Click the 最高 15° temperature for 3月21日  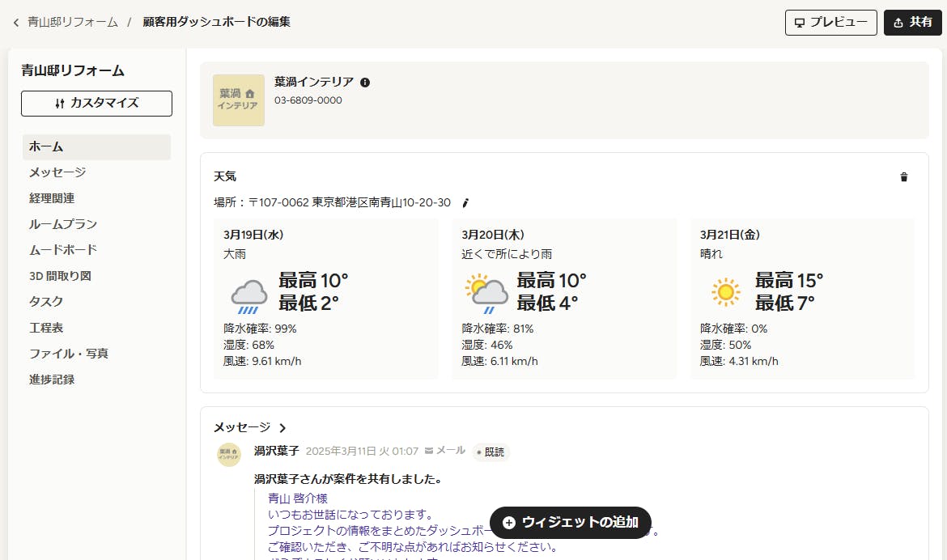789,280
